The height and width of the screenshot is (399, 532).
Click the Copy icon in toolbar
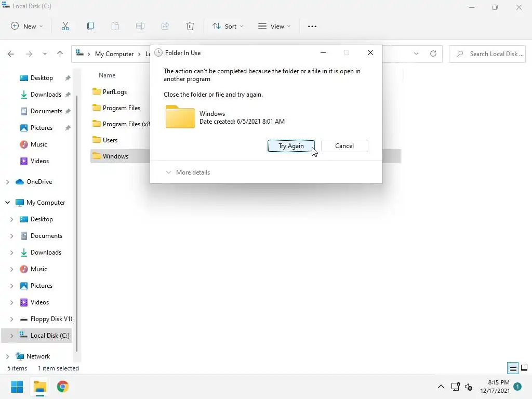tap(90, 26)
